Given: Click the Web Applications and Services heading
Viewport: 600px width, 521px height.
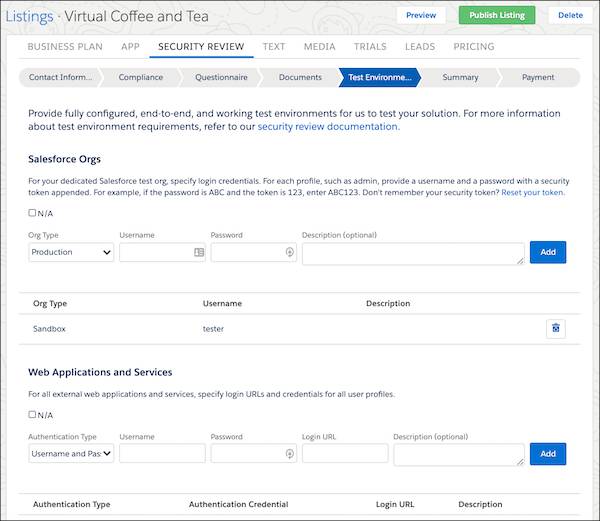Looking at the screenshot, I should (x=100, y=372).
